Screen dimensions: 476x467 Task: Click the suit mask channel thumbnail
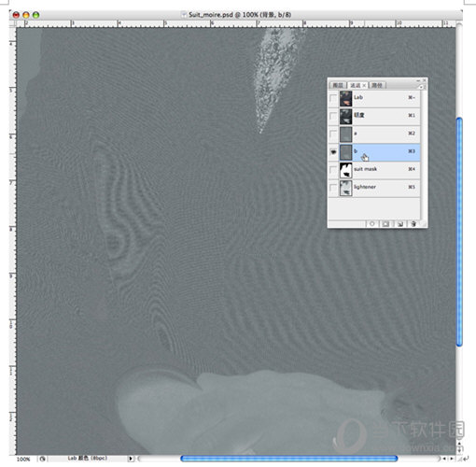point(345,170)
